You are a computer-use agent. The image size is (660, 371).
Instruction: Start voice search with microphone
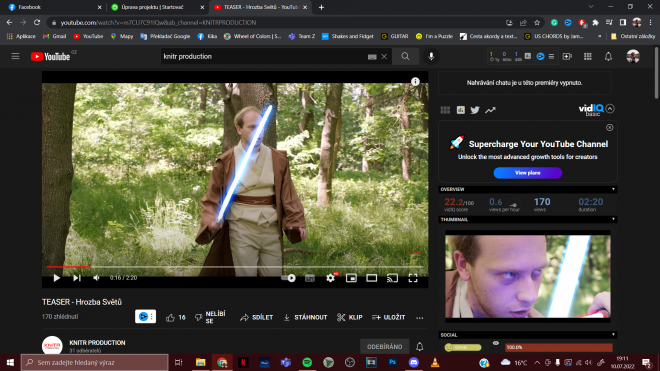pyautogui.click(x=431, y=56)
